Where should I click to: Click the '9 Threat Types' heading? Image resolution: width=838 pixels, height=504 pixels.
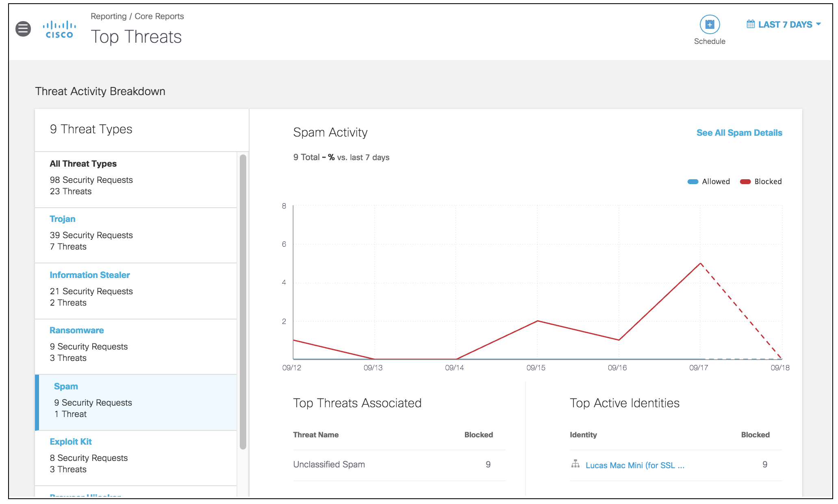[91, 129]
